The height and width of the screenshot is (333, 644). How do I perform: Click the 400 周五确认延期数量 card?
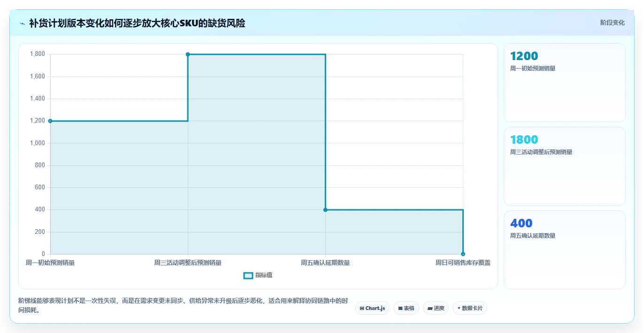point(564,250)
